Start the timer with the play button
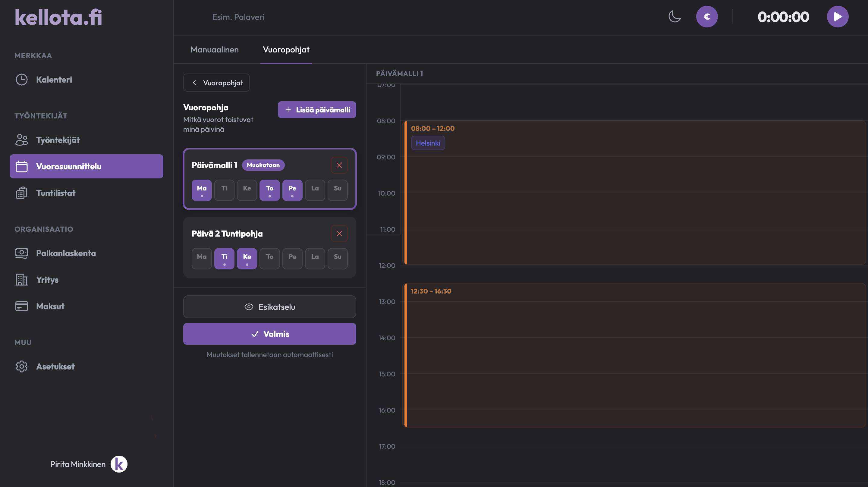This screenshot has height=487, width=868. point(837,17)
